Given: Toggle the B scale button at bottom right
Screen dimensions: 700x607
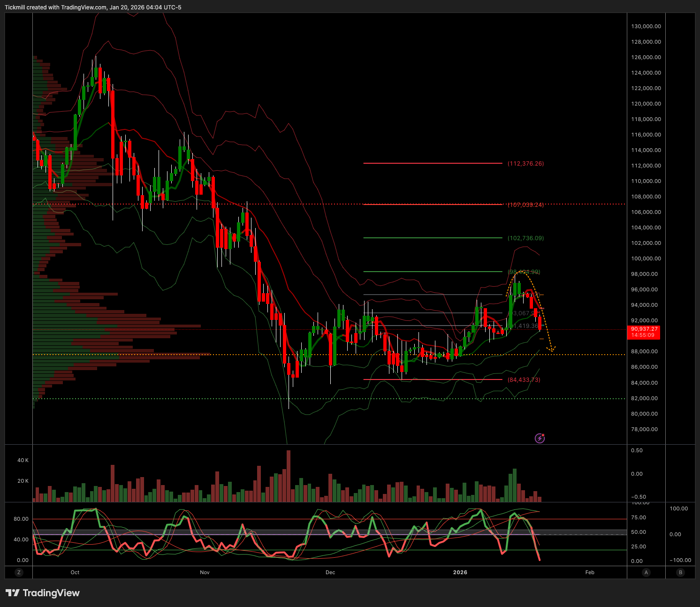Looking at the screenshot, I should 680,572.
